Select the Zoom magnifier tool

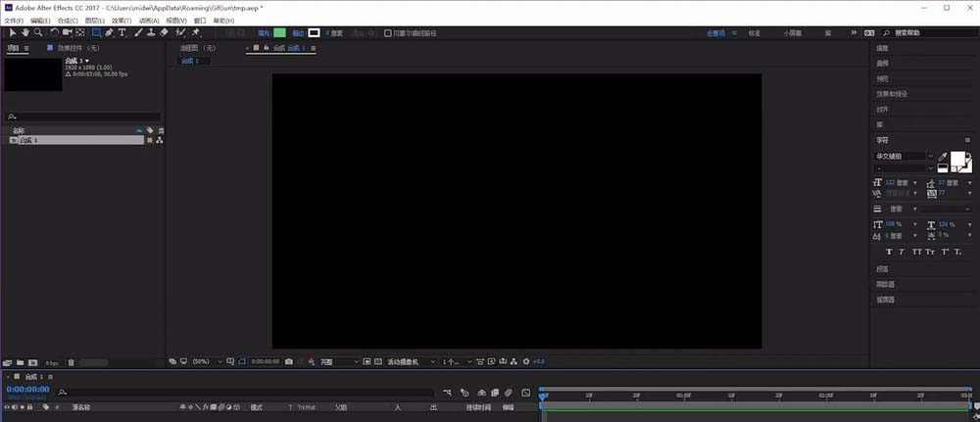point(38,32)
